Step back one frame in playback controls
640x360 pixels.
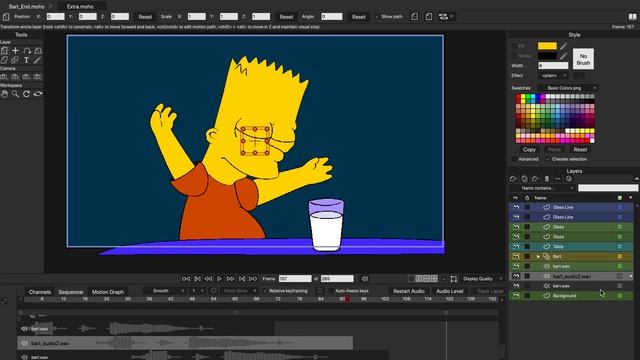click(208, 279)
